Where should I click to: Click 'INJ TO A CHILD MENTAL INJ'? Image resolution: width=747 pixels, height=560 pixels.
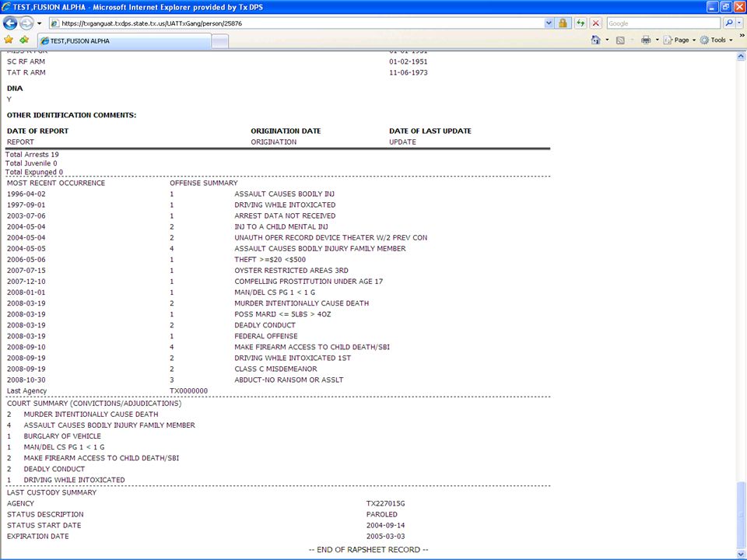tap(281, 226)
